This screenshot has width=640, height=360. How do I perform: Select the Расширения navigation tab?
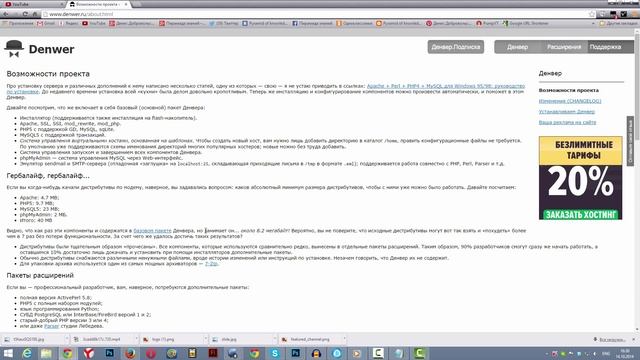pyautogui.click(x=564, y=47)
